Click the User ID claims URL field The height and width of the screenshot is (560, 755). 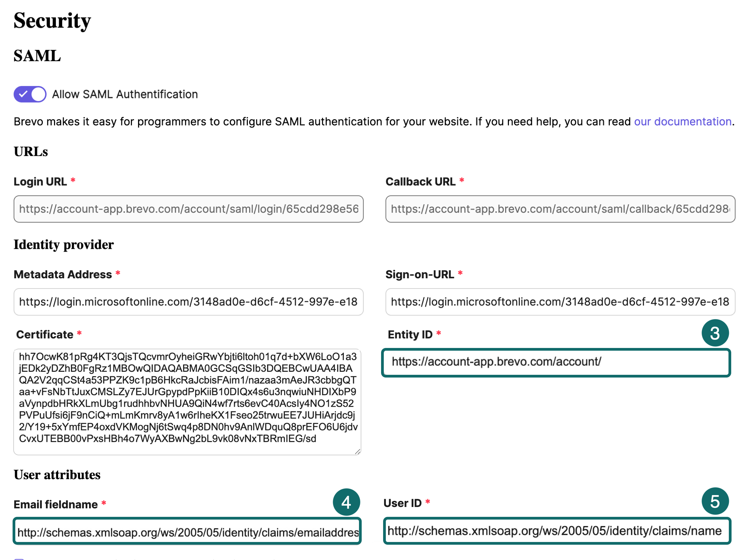point(557,531)
